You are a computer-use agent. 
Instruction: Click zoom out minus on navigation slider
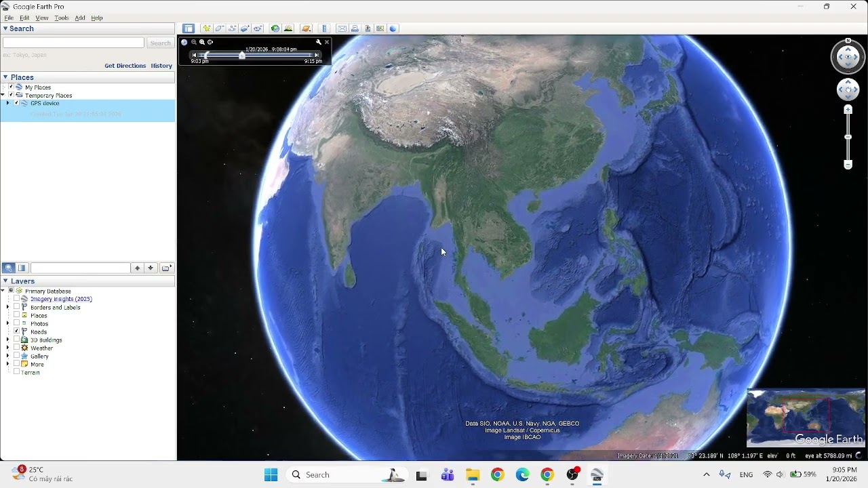click(848, 165)
